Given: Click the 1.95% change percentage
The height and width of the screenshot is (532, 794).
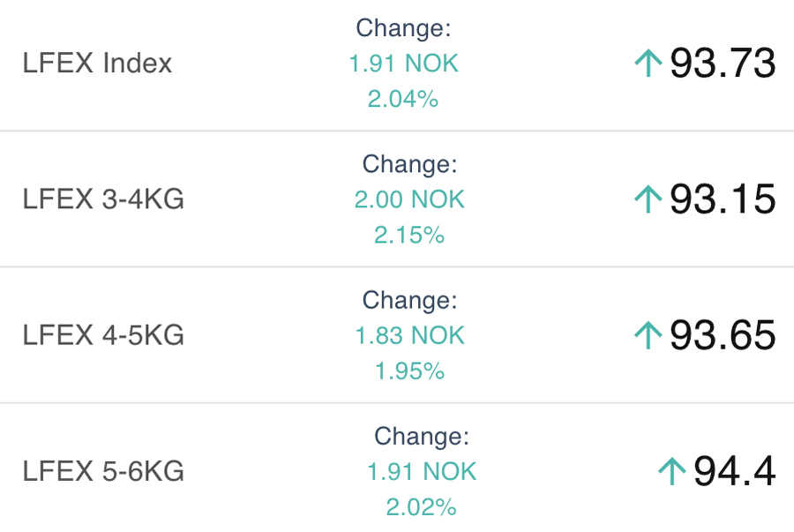Looking at the screenshot, I should (409, 371).
